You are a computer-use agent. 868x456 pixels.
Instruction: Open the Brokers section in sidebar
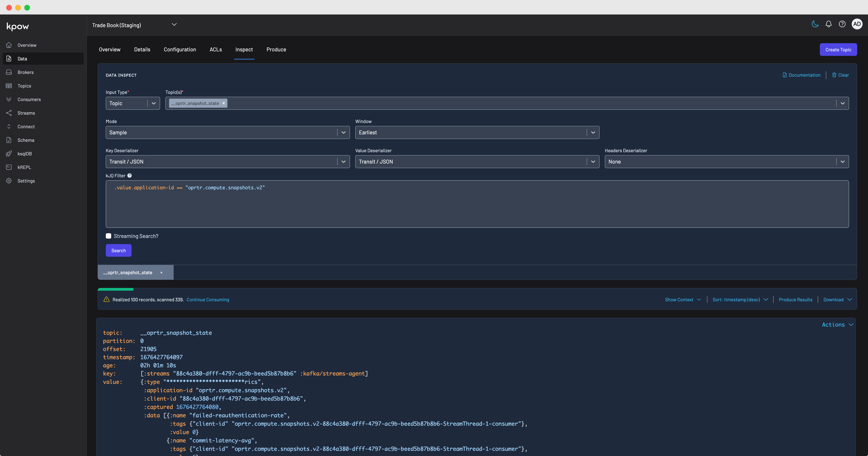pyautogui.click(x=25, y=72)
